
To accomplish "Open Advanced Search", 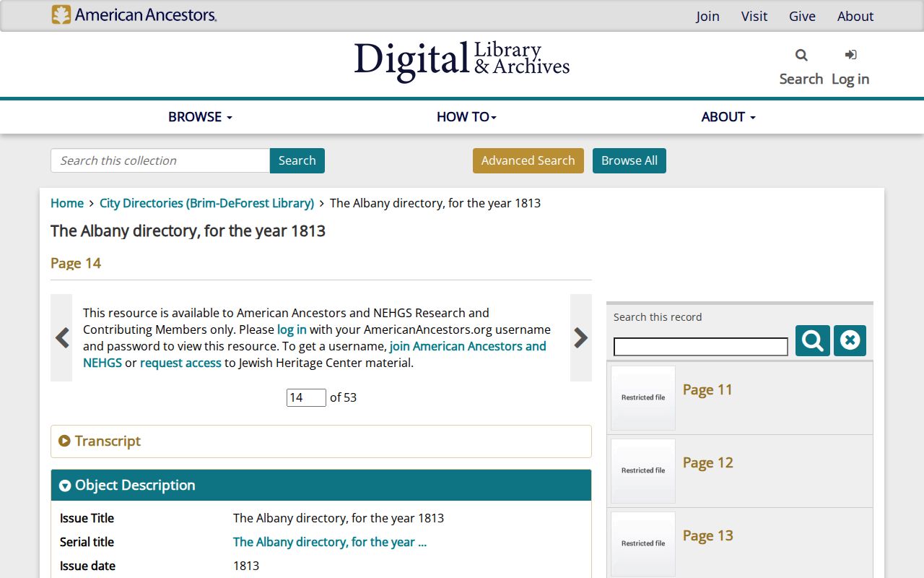I will point(528,160).
